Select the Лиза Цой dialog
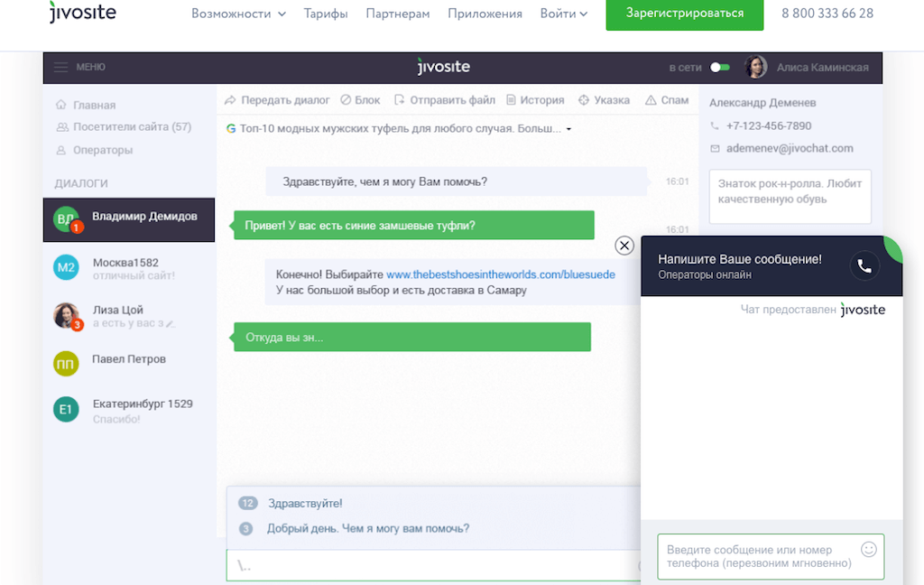 pyautogui.click(x=117, y=315)
